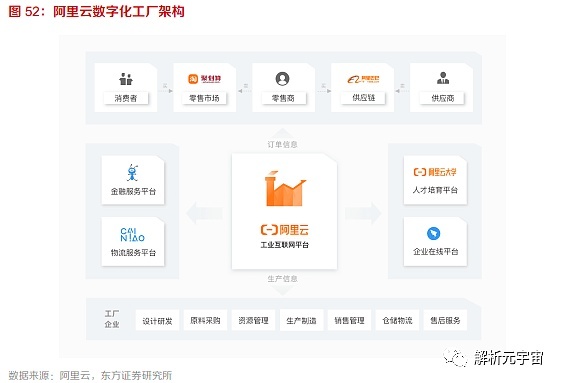This screenshot has height=383, width=561.
Task: Select the 零售市场 label
Action: click(204, 98)
